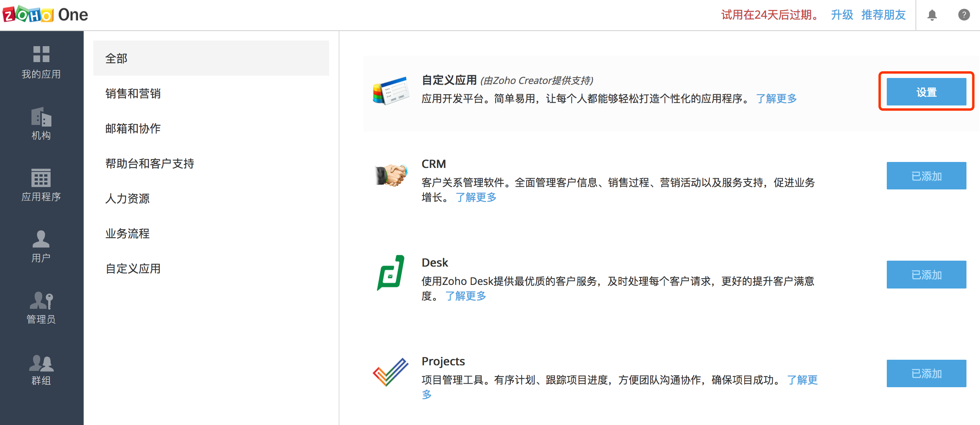Select 帮助台和客户支持 category

[x=150, y=164]
